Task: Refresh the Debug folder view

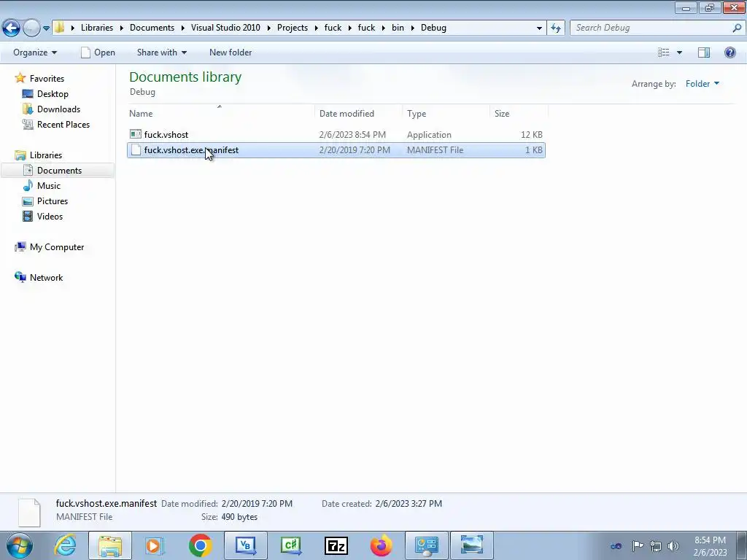Action: point(555,28)
